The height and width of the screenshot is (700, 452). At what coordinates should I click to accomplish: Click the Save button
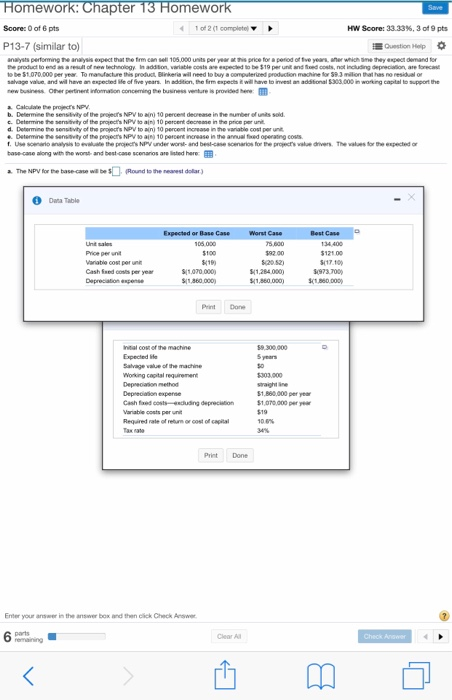click(435, 8)
